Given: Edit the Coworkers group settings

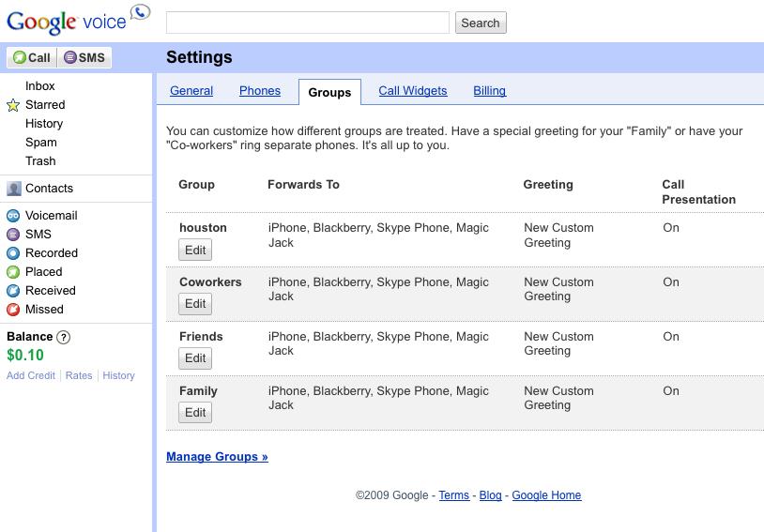Looking at the screenshot, I should (195, 304).
